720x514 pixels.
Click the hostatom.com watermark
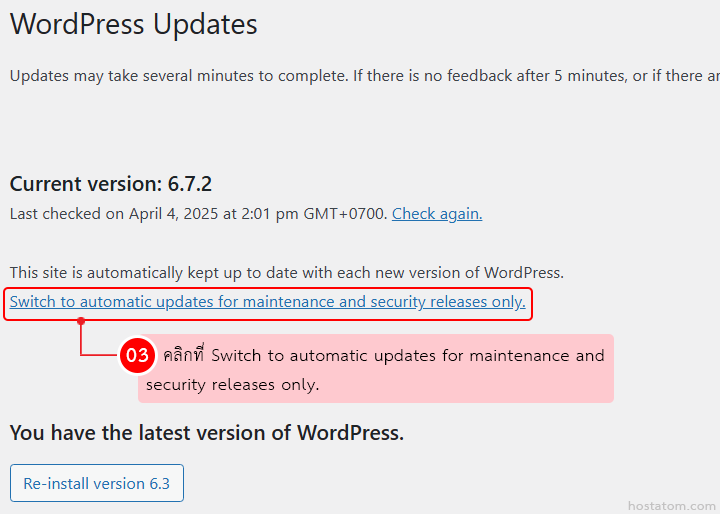[x=671, y=505]
